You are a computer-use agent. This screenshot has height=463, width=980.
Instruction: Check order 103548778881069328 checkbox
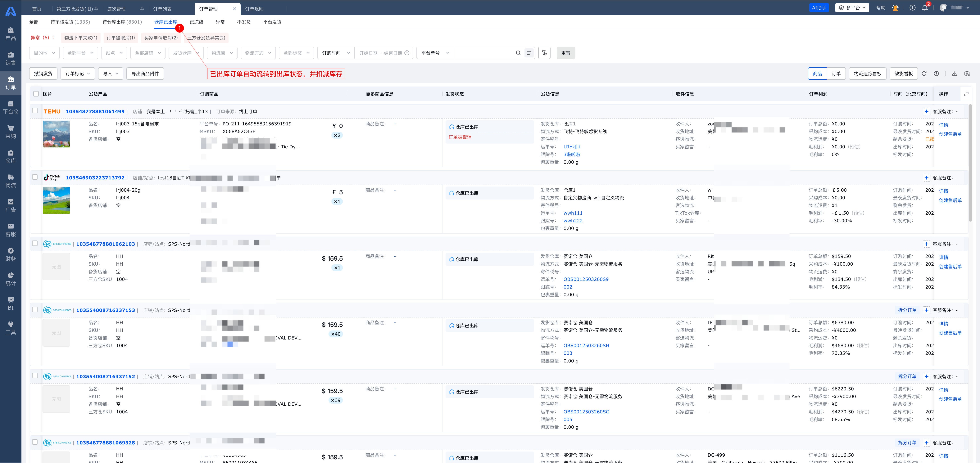coord(35,442)
